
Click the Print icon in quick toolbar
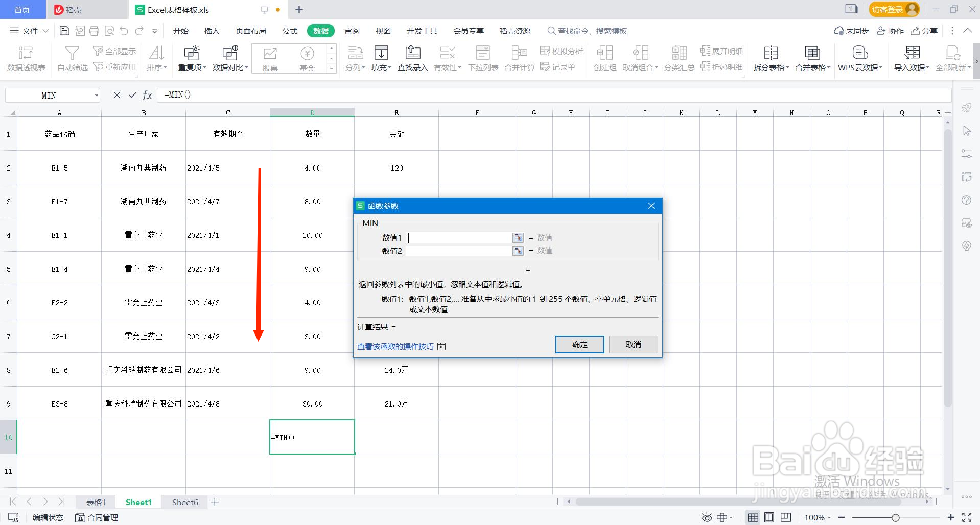coord(94,31)
